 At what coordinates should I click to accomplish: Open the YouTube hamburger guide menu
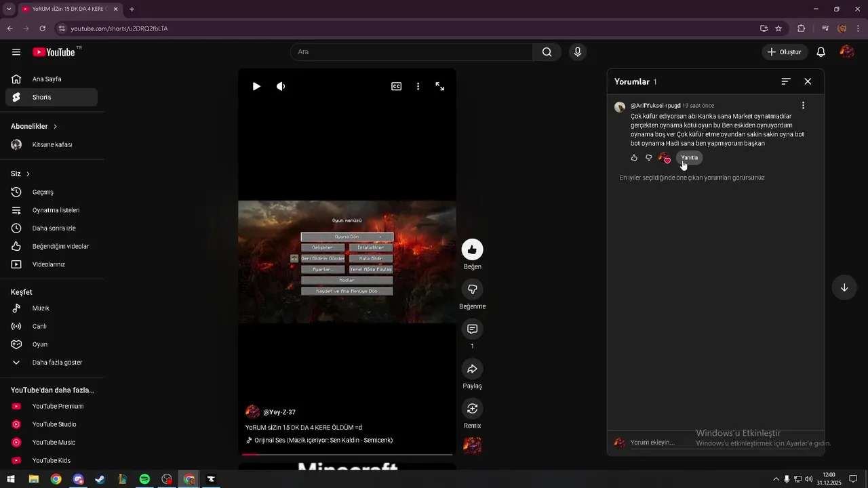pos(16,52)
